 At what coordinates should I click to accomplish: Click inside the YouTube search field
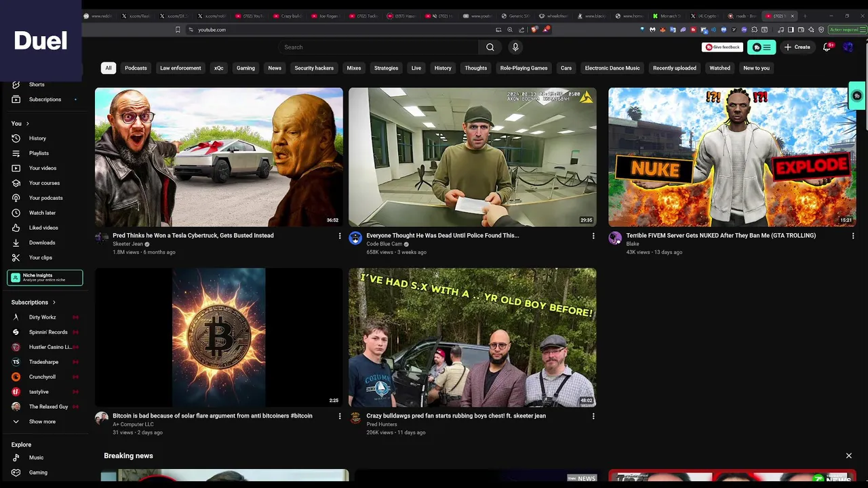coord(378,47)
